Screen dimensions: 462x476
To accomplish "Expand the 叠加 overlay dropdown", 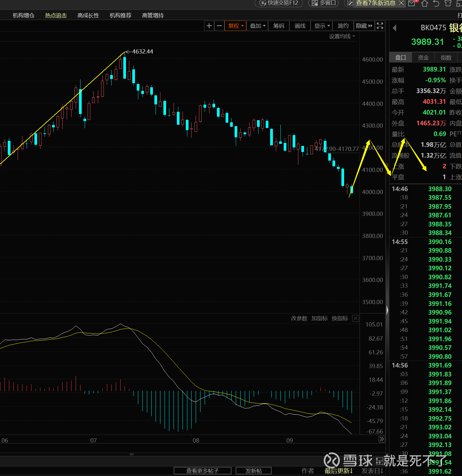I will [x=257, y=26].
